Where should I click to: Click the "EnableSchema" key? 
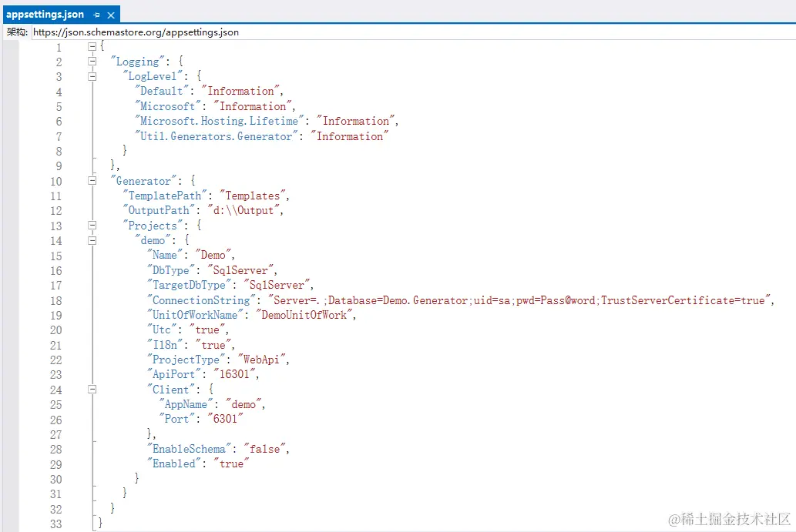click(x=189, y=449)
